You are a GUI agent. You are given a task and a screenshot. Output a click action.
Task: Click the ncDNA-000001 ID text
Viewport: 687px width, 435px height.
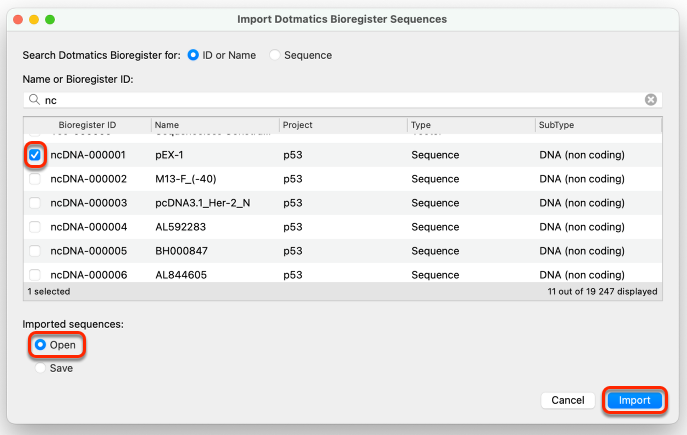(x=88, y=155)
